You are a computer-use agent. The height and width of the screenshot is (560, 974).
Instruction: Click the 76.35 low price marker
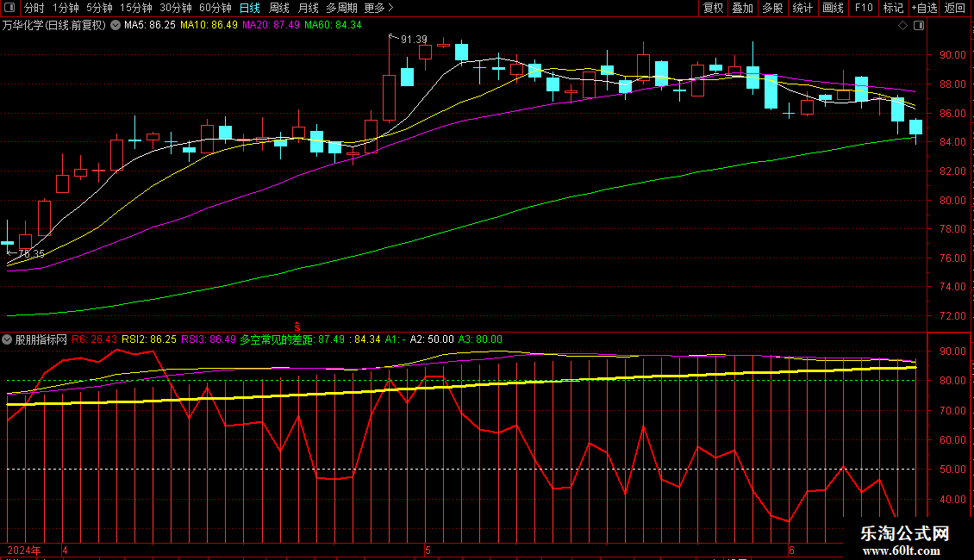pos(31,254)
